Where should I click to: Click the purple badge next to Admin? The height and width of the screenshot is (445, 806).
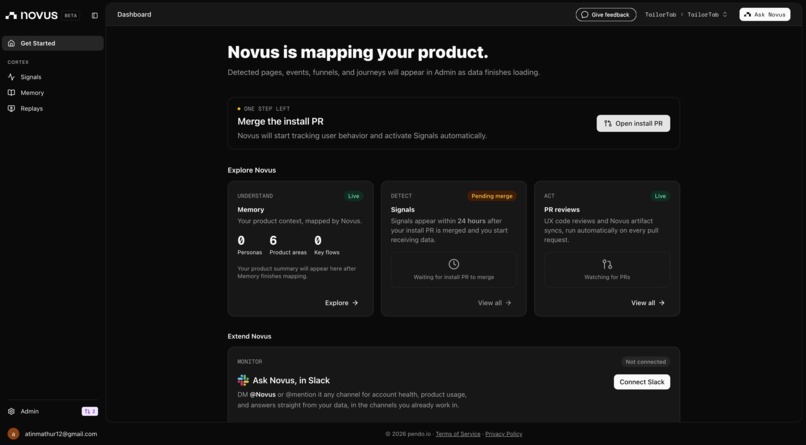[89, 411]
